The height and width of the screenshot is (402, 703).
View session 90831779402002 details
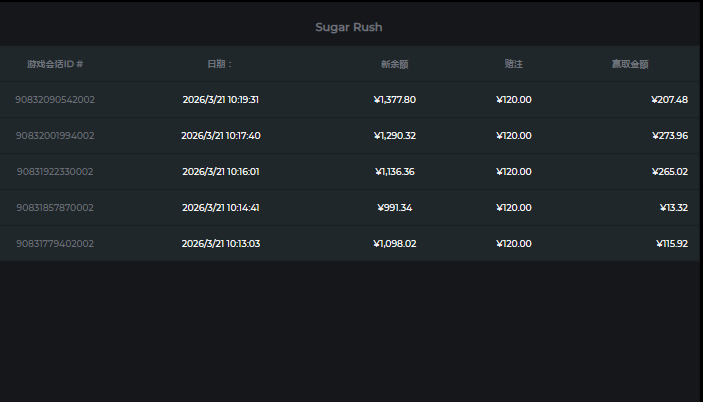tap(55, 244)
